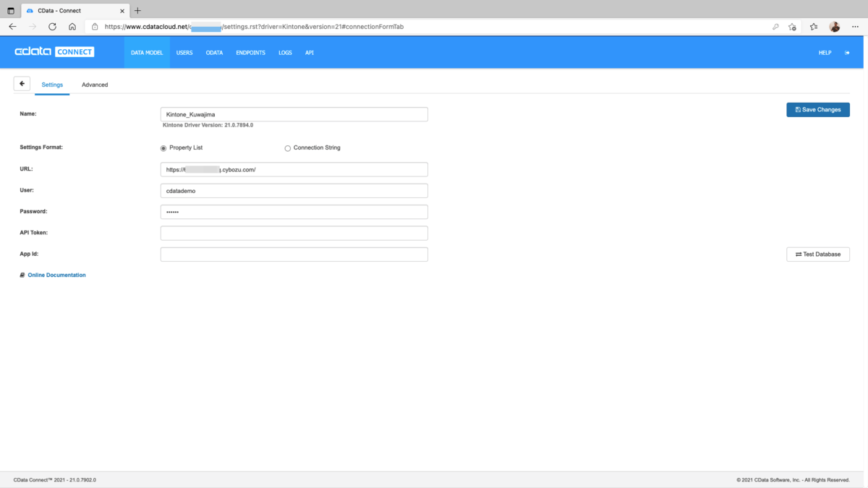Open the API menu
This screenshot has width=868, height=488.
click(x=310, y=53)
